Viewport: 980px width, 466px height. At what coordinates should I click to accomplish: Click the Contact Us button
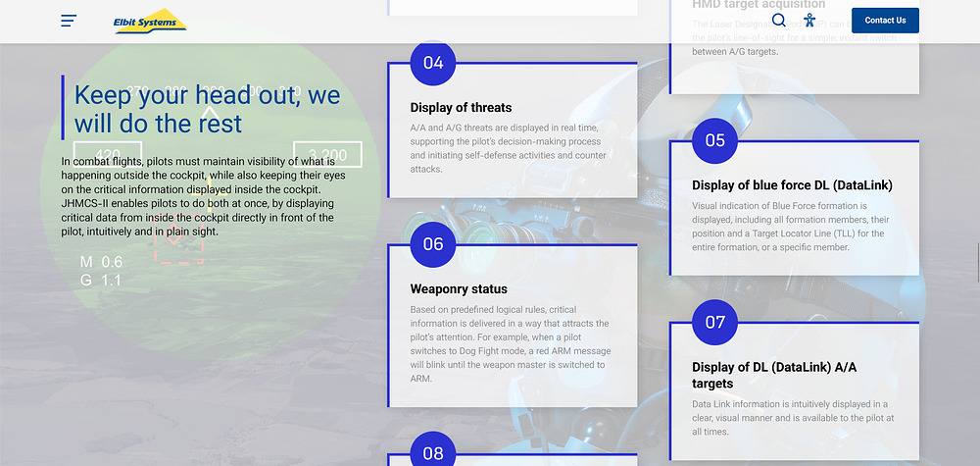coord(885,21)
